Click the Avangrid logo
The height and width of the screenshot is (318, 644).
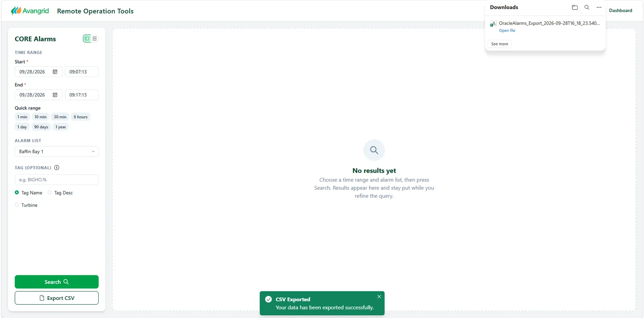point(30,11)
